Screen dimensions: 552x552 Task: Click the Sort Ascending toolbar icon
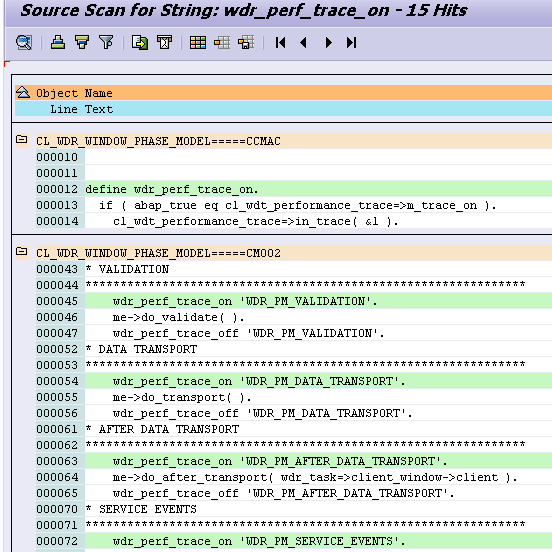point(58,42)
